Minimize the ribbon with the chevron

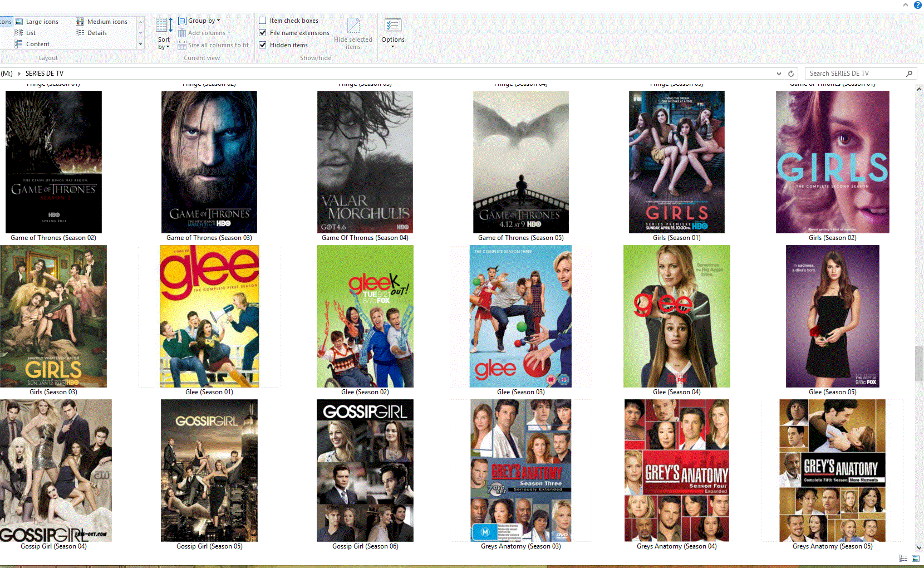(x=906, y=5)
